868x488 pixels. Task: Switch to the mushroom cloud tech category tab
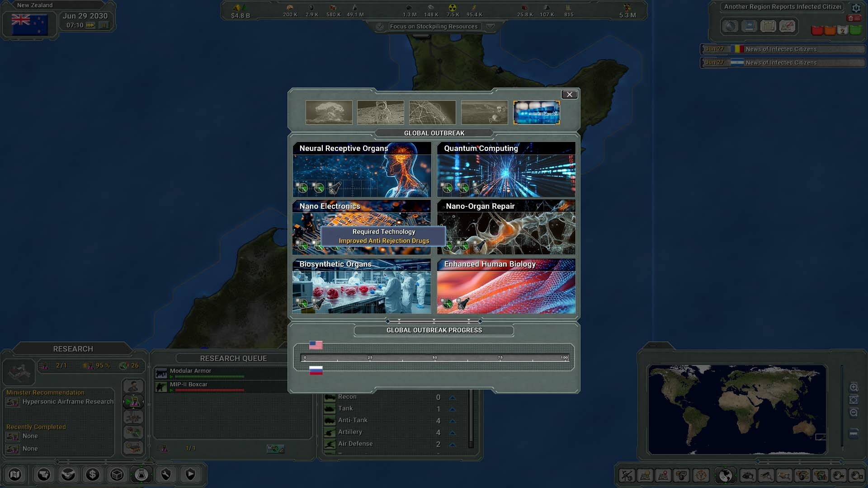point(329,113)
